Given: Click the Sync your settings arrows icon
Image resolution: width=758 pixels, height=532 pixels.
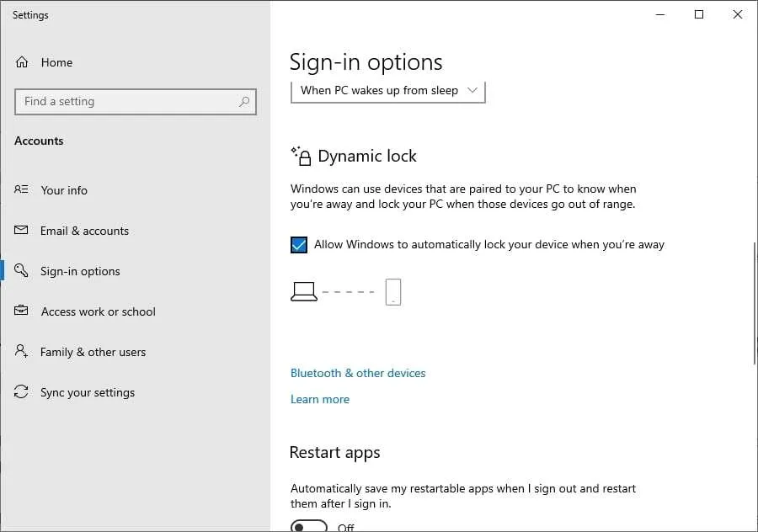Looking at the screenshot, I should [21, 391].
